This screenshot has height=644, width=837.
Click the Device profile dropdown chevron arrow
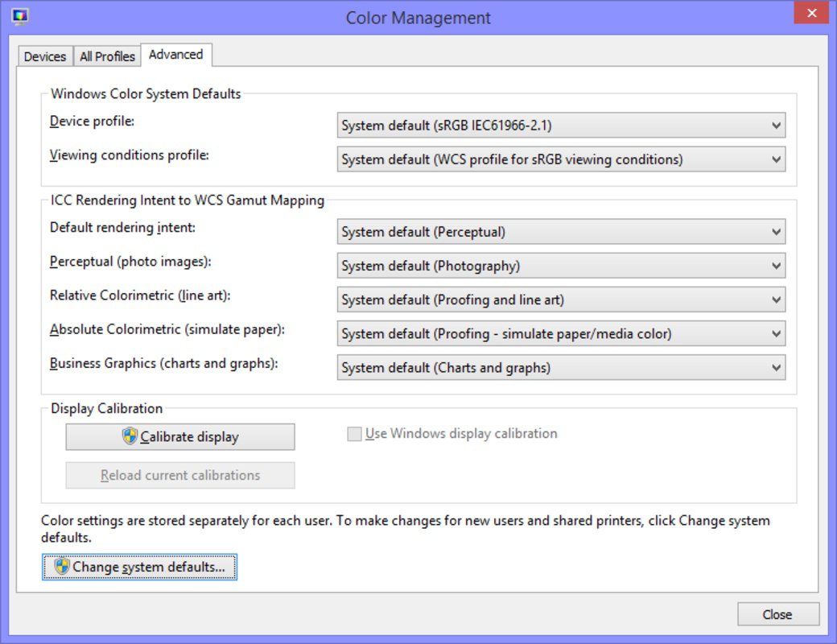(x=777, y=126)
